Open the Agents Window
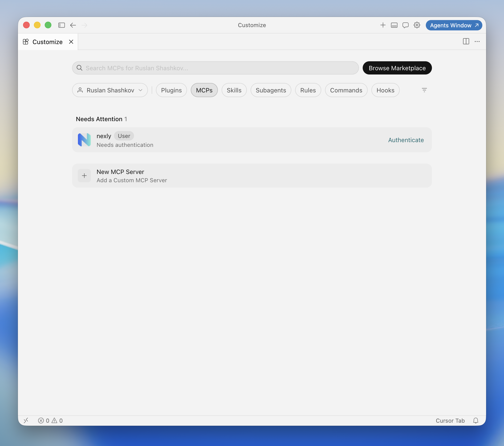 point(454,25)
